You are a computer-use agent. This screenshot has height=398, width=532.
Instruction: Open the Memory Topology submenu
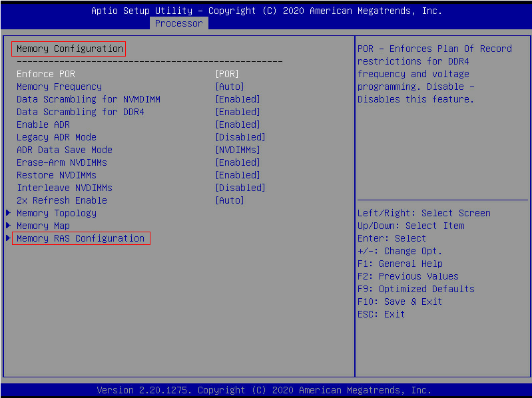(56, 213)
